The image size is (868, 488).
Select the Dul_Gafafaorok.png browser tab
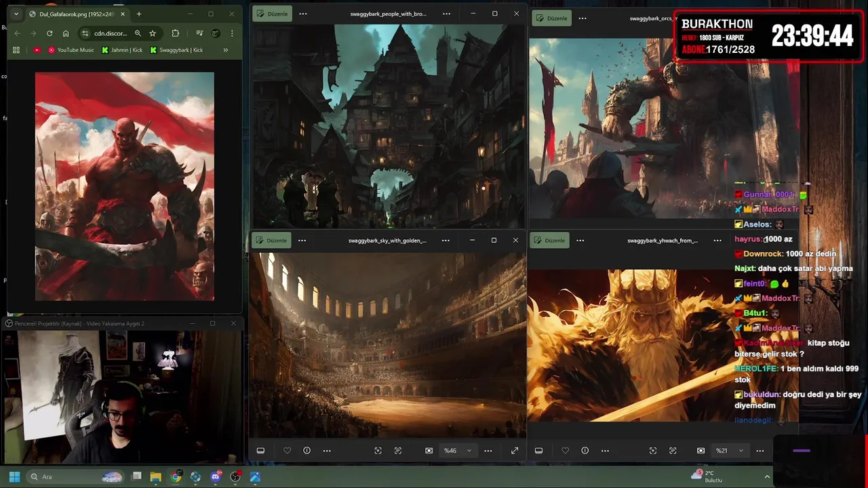coord(76,14)
